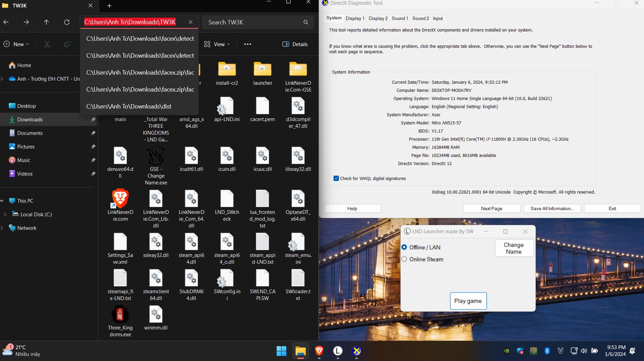Open the New dropdown in Explorer toolbar
Image resolution: width=644 pixels, height=361 pixels.
tap(16, 44)
